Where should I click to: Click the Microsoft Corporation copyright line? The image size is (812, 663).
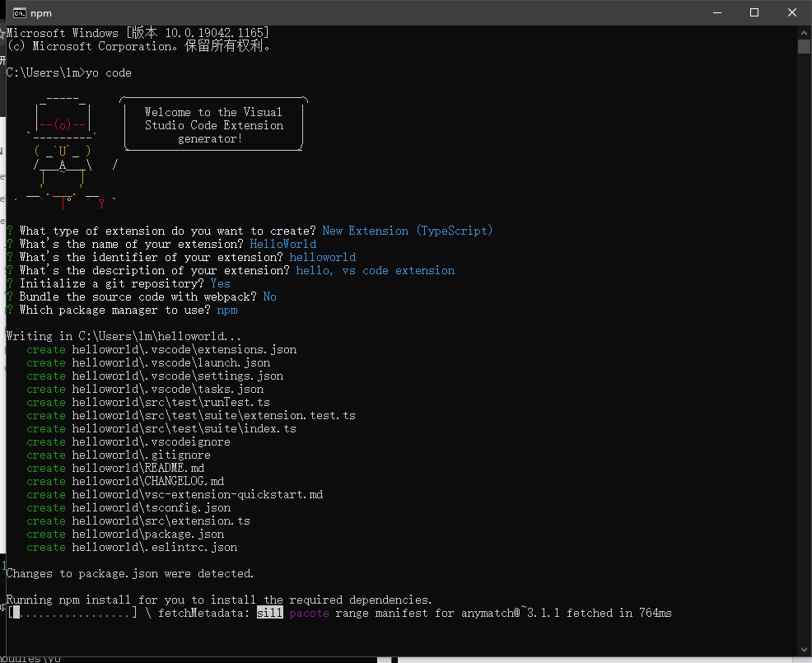coord(138,46)
